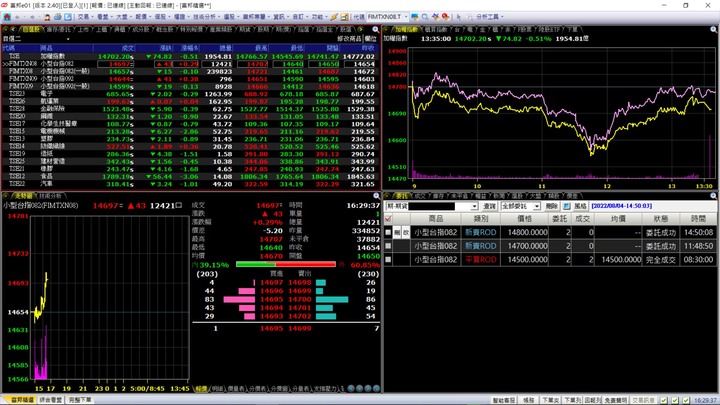Click the 改 button on the 14800 order row
This screenshot has height=405, width=720.
tap(406, 232)
